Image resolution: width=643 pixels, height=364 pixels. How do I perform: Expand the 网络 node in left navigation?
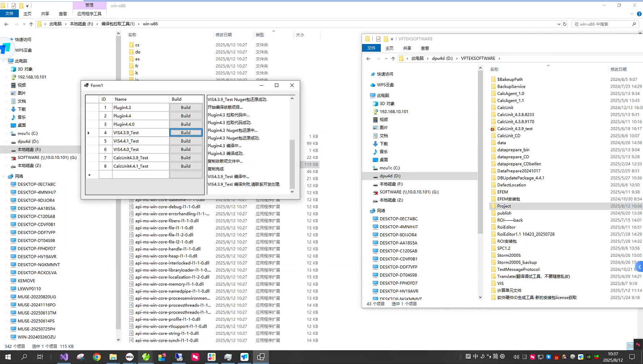tap(4, 176)
